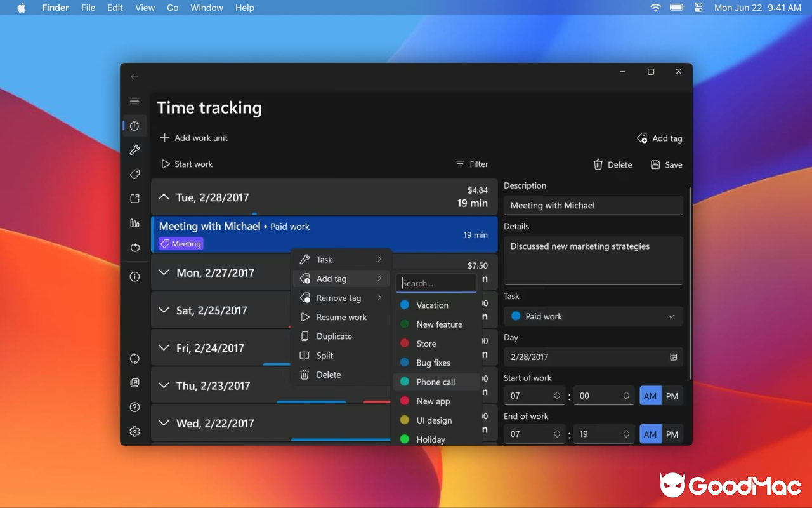This screenshot has height=508, width=812.
Task: Choose the Phone call tag
Action: (x=436, y=382)
